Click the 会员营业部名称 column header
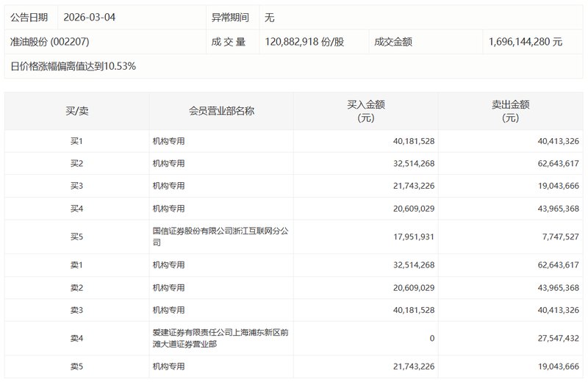This screenshot has width=588, height=382. (x=221, y=111)
